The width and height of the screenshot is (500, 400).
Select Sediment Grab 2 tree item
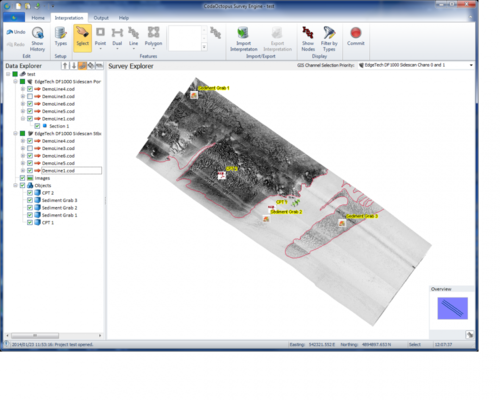coord(59,208)
